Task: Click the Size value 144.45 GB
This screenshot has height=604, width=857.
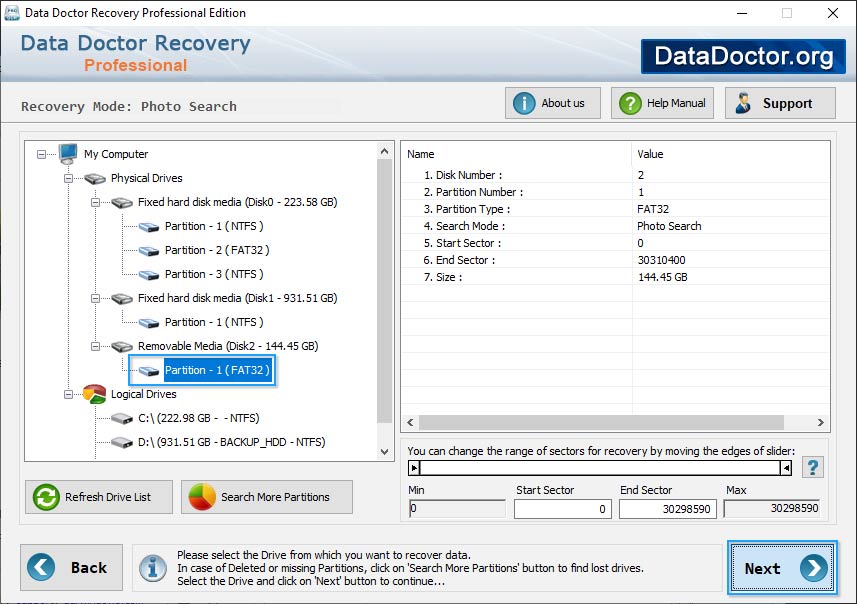Action: pyautogui.click(x=662, y=277)
